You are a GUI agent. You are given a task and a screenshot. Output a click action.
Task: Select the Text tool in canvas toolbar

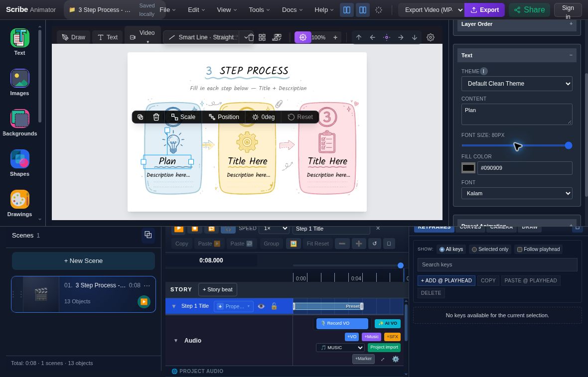[108, 37]
